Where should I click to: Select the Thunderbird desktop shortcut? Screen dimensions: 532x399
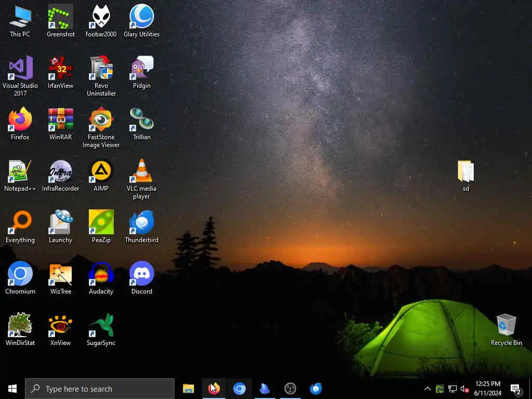[x=141, y=227]
